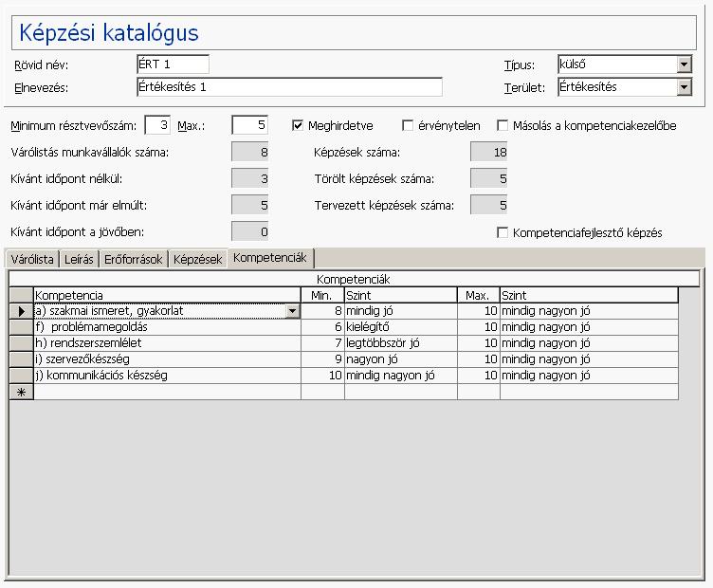Select the current record row marker arrow
713x588 pixels.
pyautogui.click(x=22, y=311)
